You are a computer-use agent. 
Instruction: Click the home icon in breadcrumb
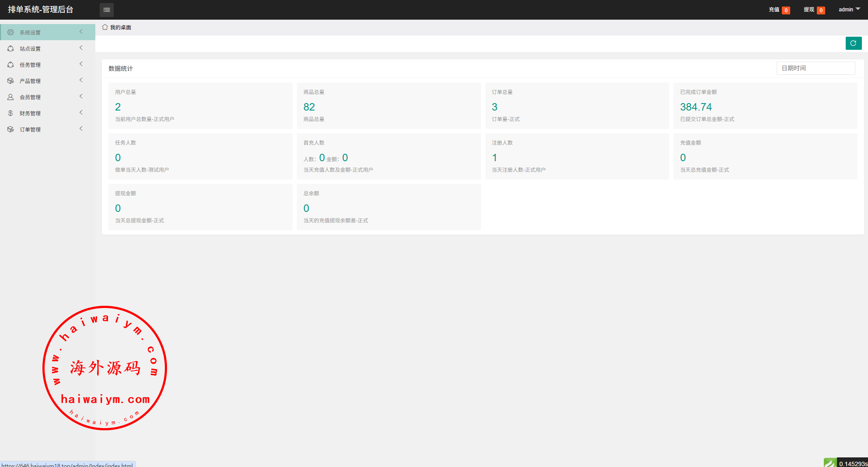105,27
